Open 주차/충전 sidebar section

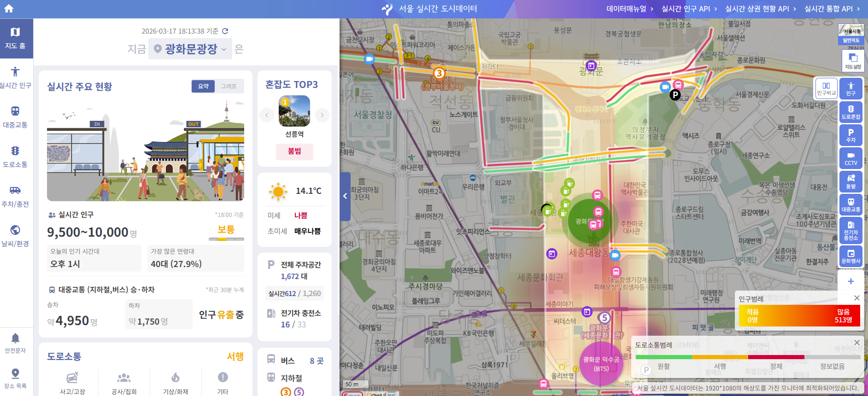pyautogui.click(x=16, y=197)
